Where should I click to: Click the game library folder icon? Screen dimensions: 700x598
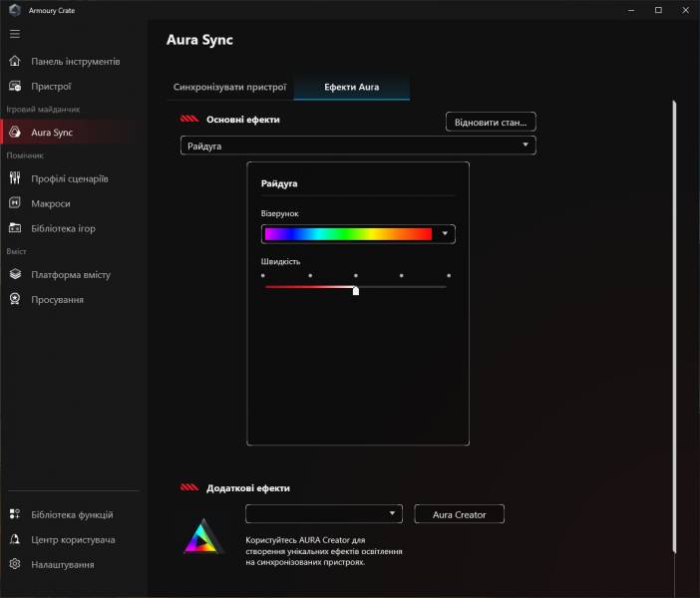[x=15, y=228]
